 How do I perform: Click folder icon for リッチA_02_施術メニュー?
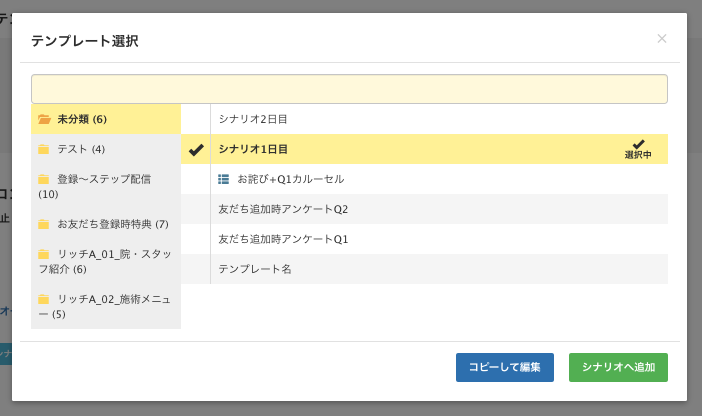point(44,299)
